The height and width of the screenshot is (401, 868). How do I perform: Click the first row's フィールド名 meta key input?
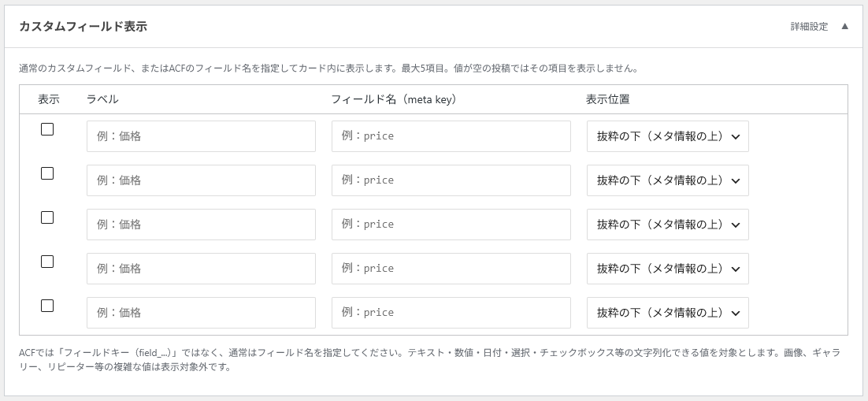(x=451, y=136)
